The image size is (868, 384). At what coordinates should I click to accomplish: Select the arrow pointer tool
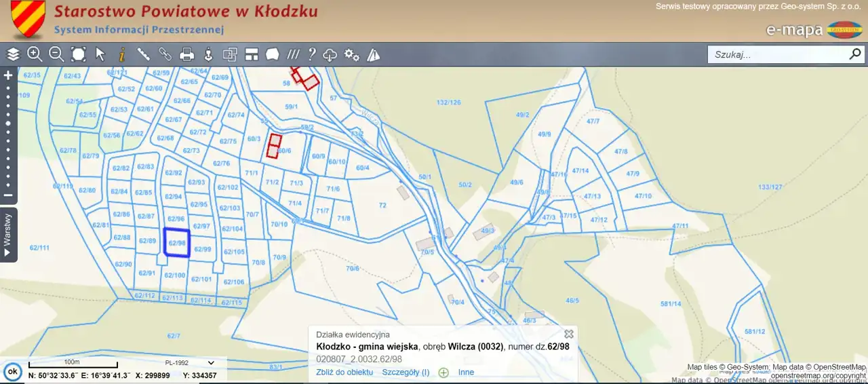click(100, 54)
